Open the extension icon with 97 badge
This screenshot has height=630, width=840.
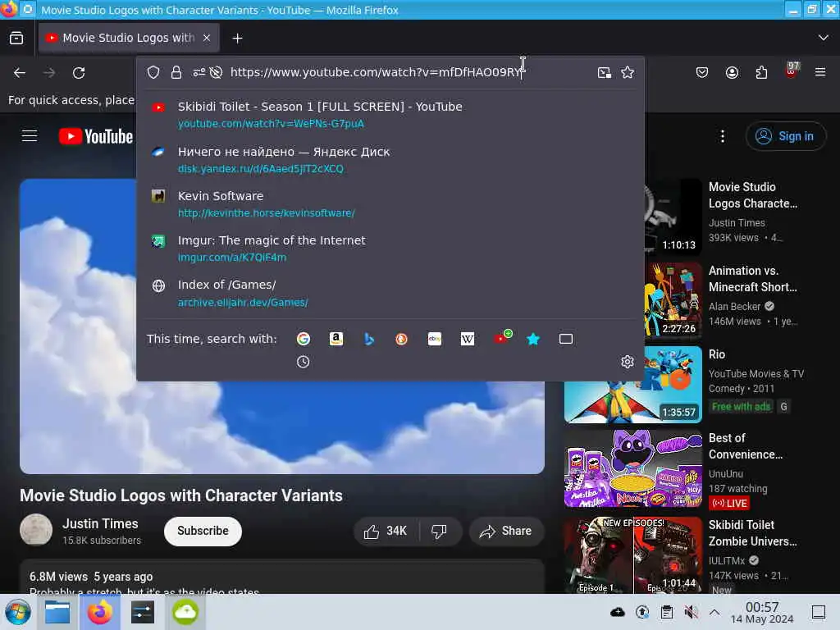[792, 71]
